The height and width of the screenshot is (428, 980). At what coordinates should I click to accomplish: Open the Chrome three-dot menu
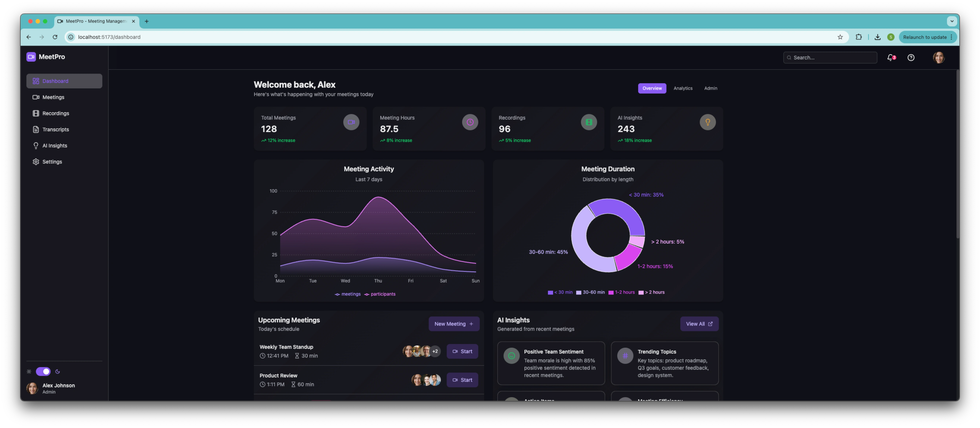(x=951, y=37)
